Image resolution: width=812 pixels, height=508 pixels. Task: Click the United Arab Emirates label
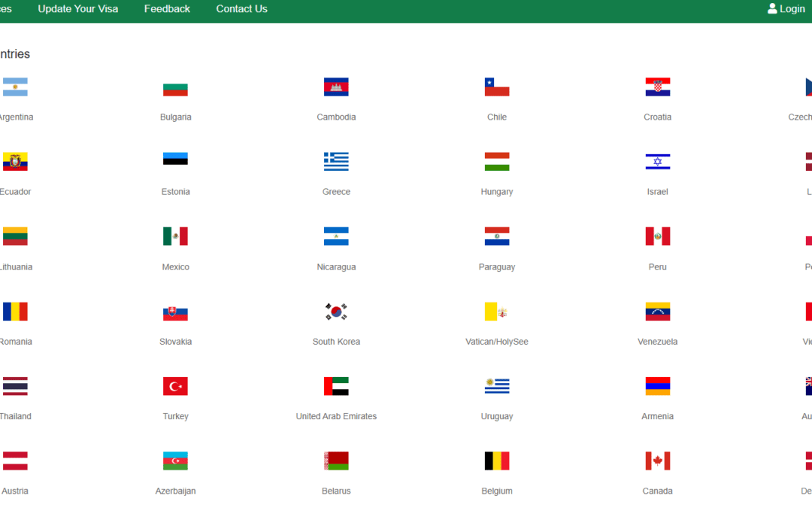(x=336, y=416)
